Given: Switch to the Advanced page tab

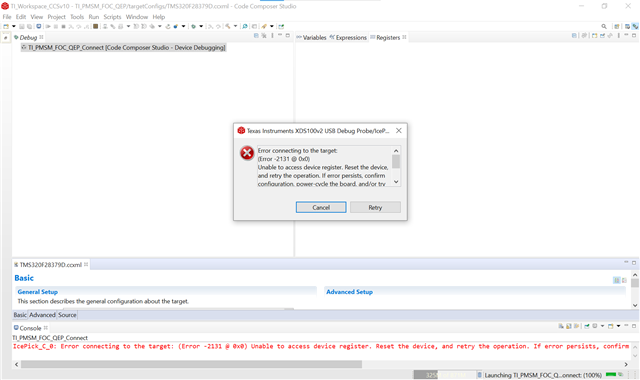Looking at the screenshot, I should pyautogui.click(x=42, y=315).
